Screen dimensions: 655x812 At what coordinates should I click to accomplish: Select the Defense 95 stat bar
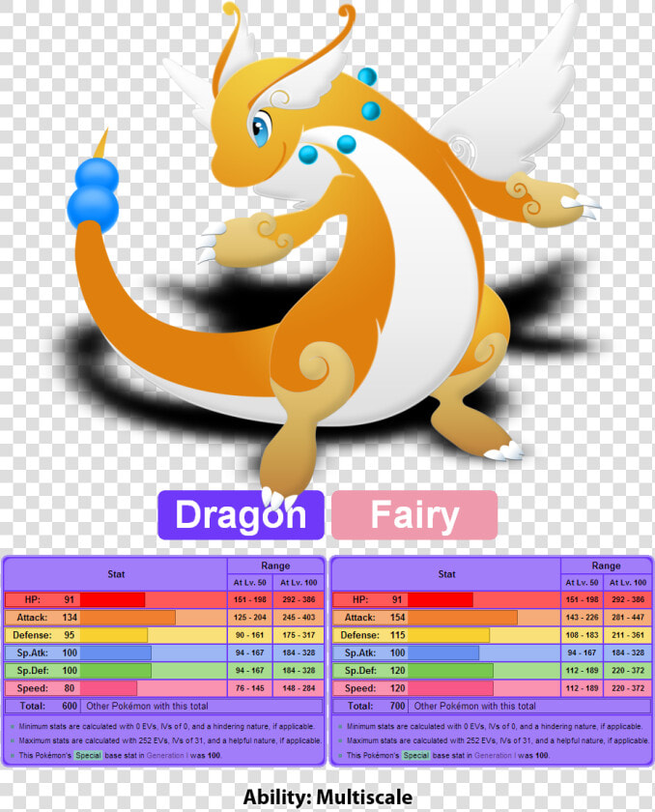113,635
